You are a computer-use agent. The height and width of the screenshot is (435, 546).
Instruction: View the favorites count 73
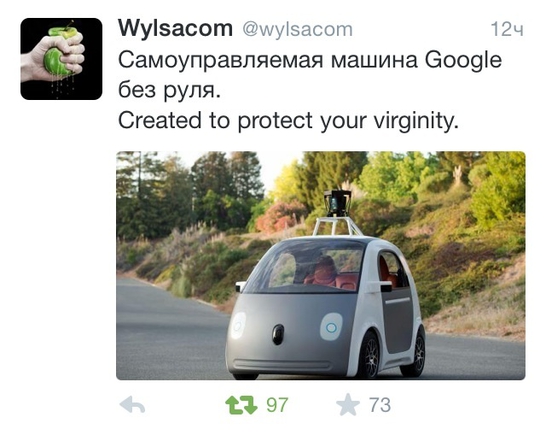click(x=380, y=405)
